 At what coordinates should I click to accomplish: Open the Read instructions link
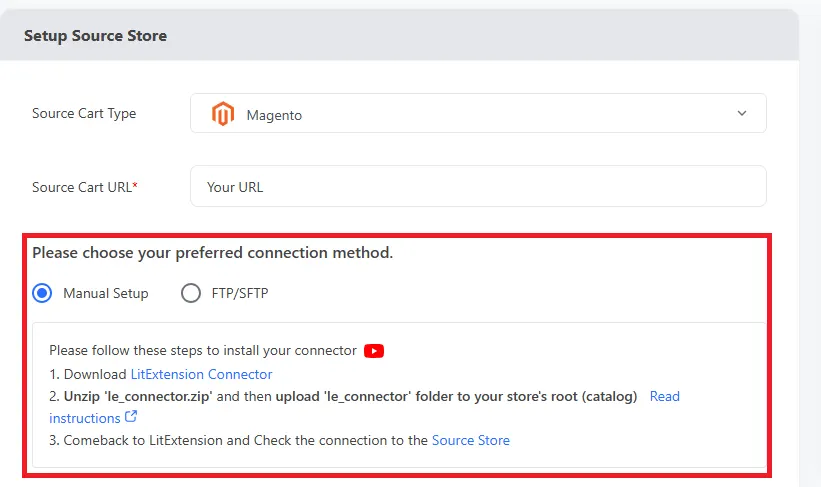pyautogui.click(x=664, y=396)
